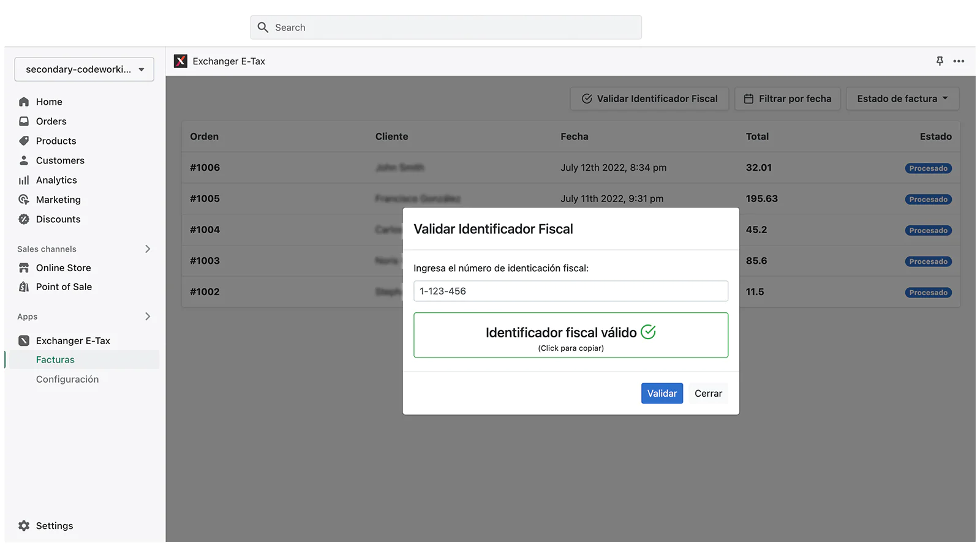This screenshot has width=980, height=551.
Task: Pin the app using pin icon
Action: (940, 61)
